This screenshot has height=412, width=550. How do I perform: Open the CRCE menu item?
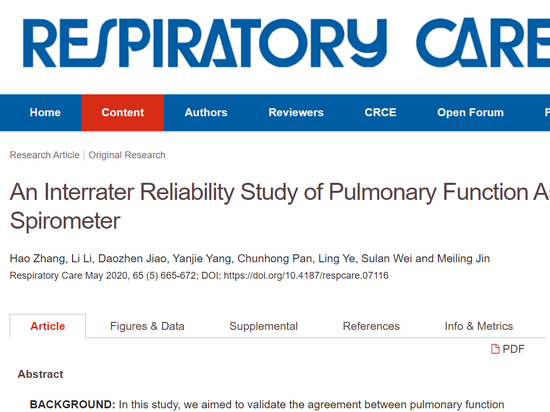pos(380,113)
